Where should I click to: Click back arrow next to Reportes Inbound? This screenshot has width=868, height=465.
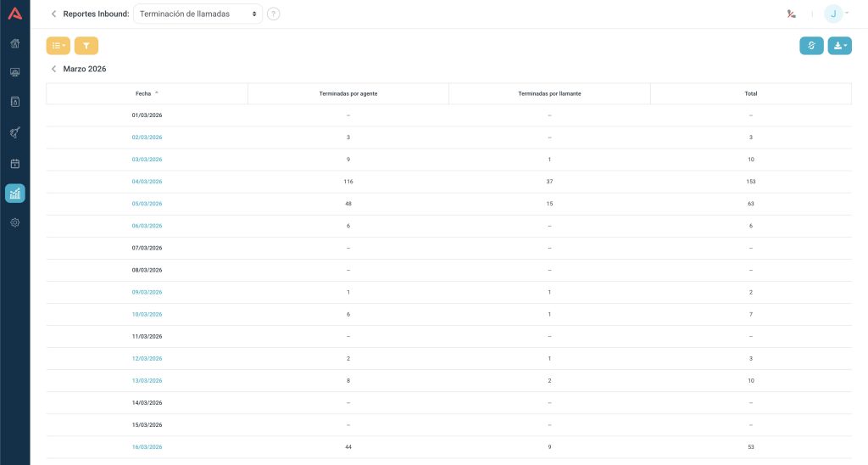[53, 14]
